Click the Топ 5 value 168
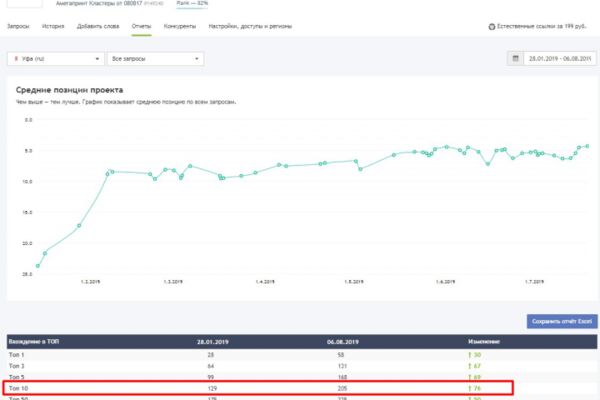The height and width of the screenshot is (400, 600). [342, 377]
